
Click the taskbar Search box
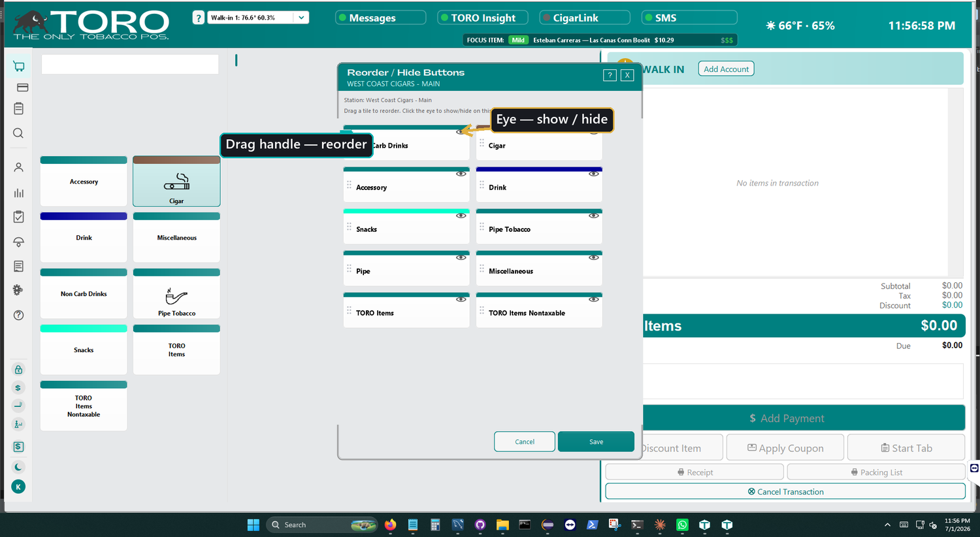point(323,525)
